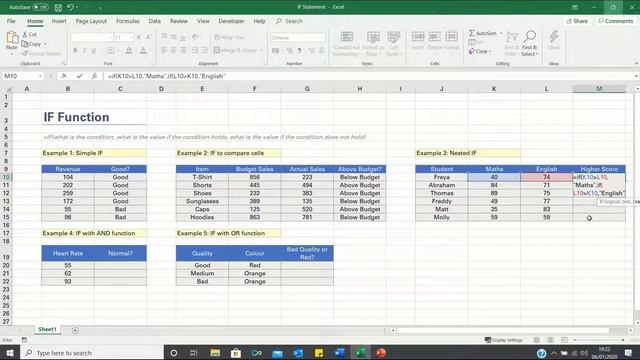Image resolution: width=640 pixels, height=360 pixels.
Task: Toggle the AutoSave switch
Action: (40, 7)
